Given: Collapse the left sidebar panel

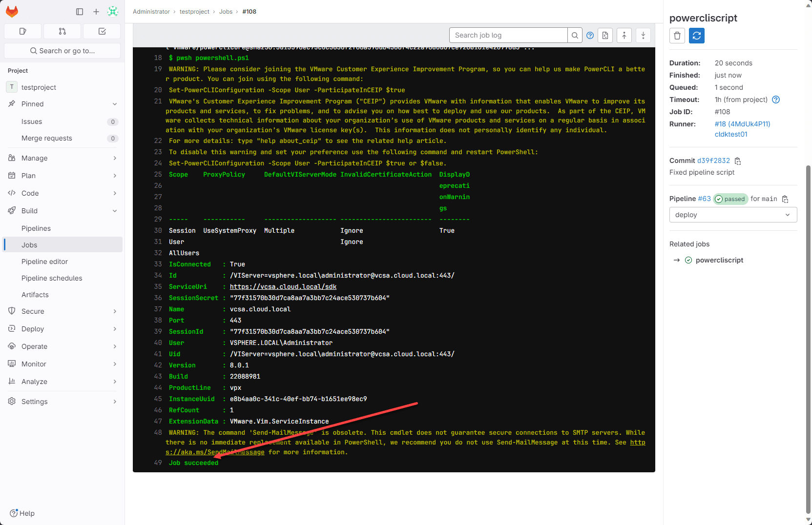Looking at the screenshot, I should [x=80, y=11].
